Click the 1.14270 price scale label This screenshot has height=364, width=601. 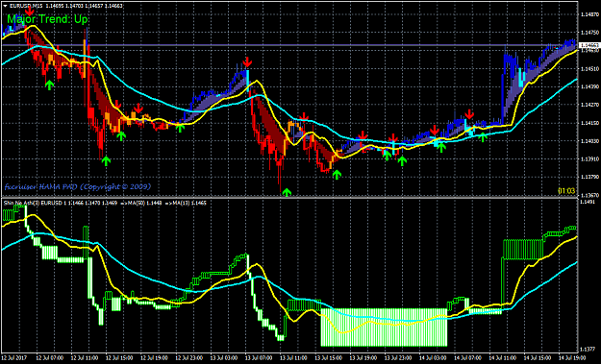590,105
